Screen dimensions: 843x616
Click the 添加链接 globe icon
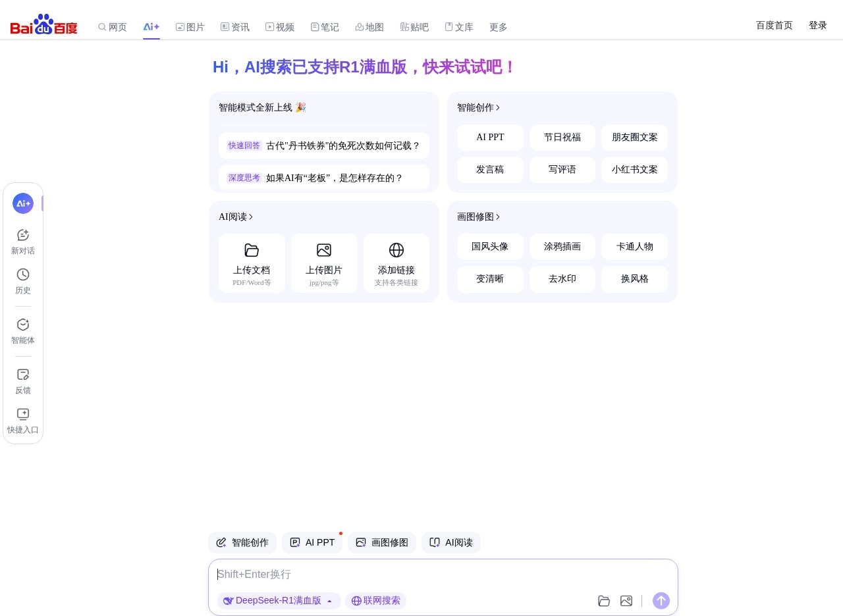point(396,250)
